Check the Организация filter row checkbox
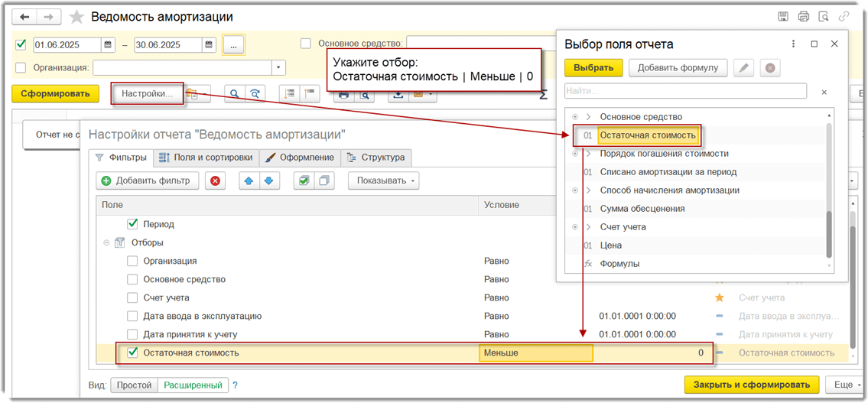Viewport: 868px width, 403px height. point(132,261)
